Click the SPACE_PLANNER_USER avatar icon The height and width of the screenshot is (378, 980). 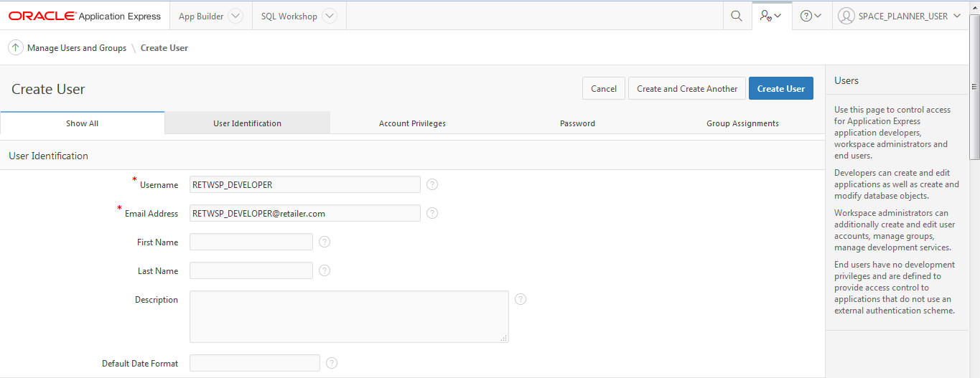tap(846, 16)
